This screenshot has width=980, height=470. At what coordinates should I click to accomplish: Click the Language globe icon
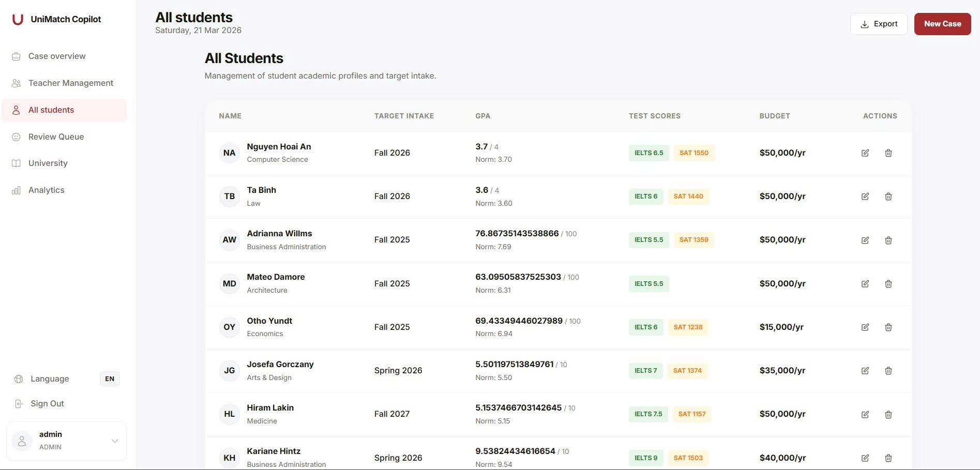coord(19,379)
